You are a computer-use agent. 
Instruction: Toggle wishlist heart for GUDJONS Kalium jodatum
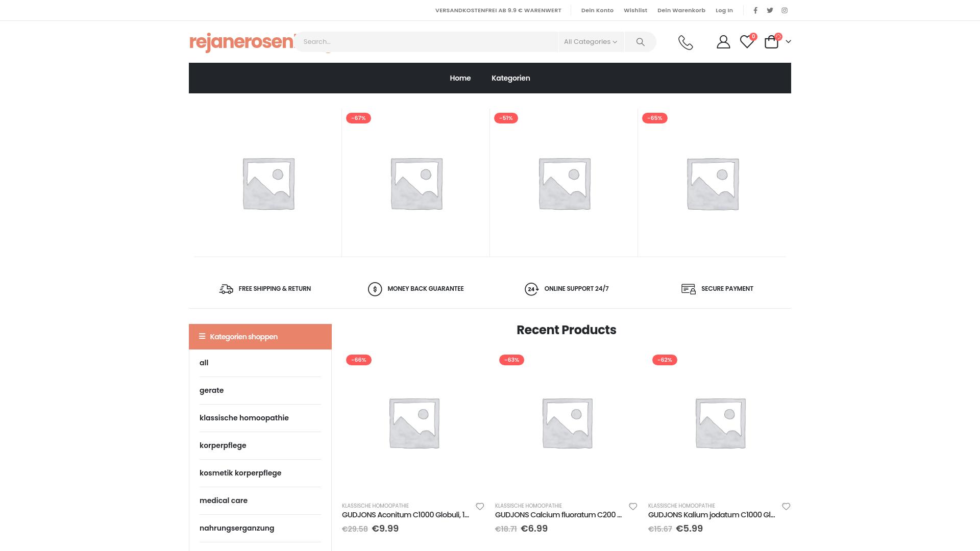click(786, 506)
